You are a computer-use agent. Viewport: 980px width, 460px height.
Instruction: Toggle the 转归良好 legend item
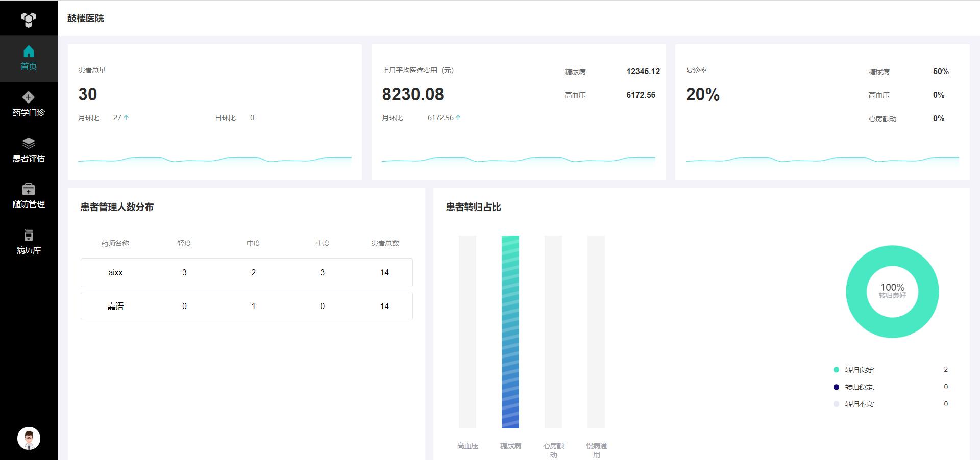coord(859,370)
